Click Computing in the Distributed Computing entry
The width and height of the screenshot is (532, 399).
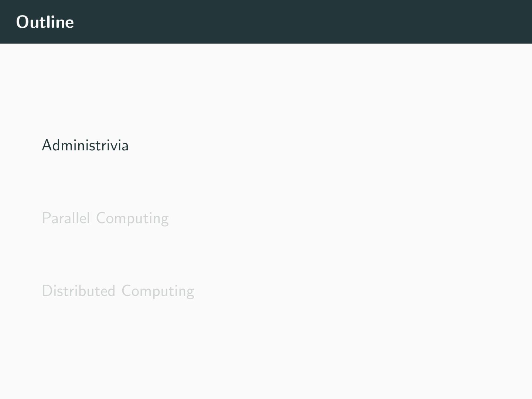click(x=158, y=291)
